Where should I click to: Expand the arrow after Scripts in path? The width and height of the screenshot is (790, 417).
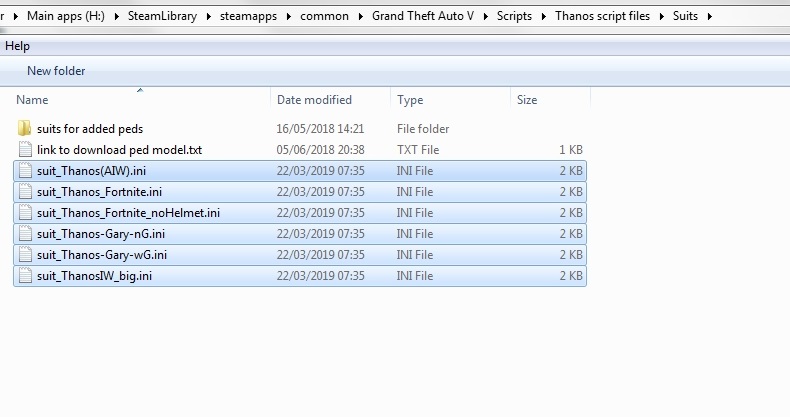[x=544, y=17]
